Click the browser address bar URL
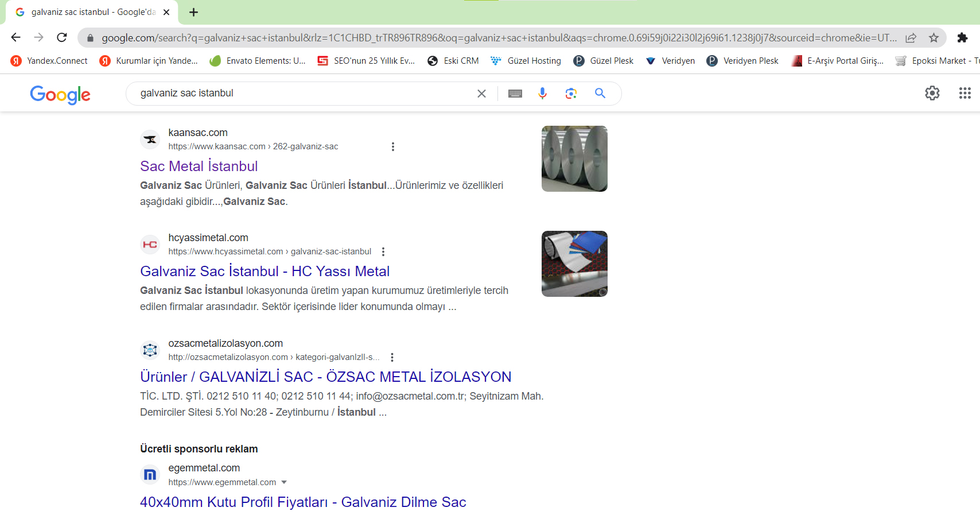Viewport: 980px width, 515px height. (499, 38)
